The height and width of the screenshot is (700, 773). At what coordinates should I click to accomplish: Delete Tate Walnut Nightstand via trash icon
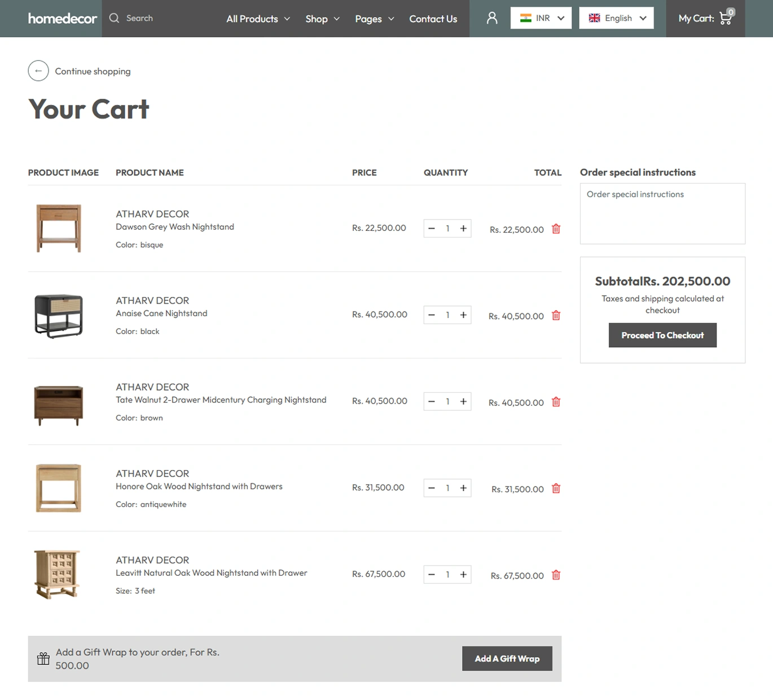tap(556, 401)
